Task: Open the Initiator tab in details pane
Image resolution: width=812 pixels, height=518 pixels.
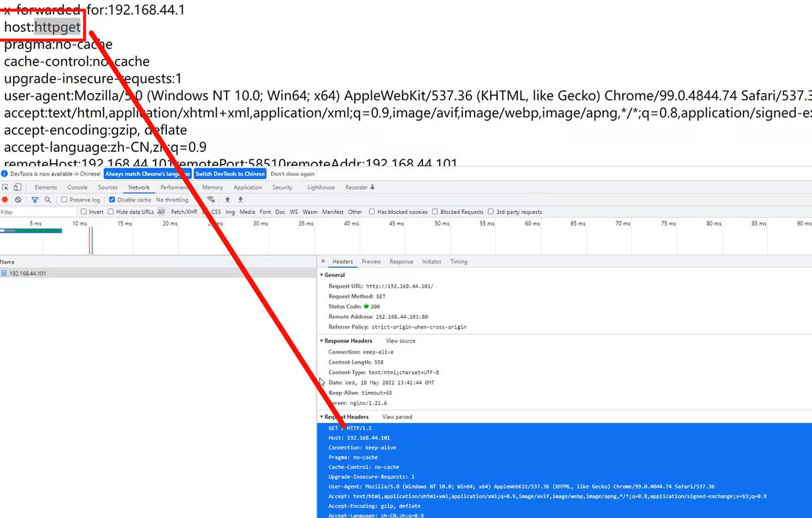Action: pos(431,261)
